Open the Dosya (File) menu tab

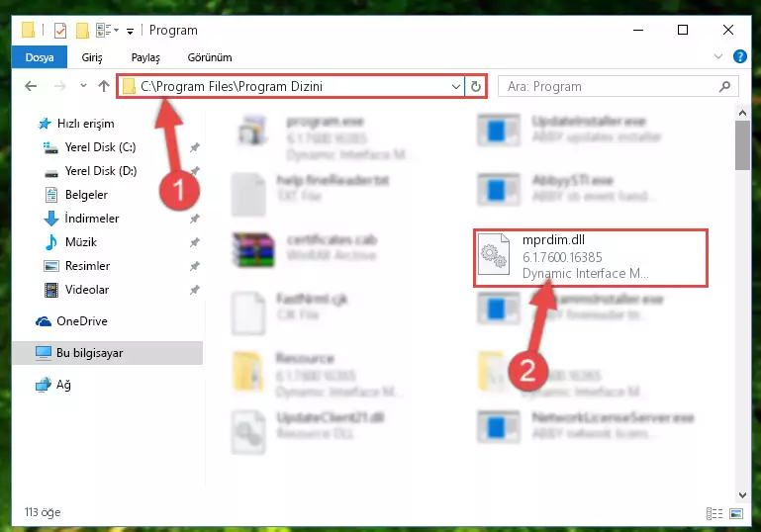point(40,57)
